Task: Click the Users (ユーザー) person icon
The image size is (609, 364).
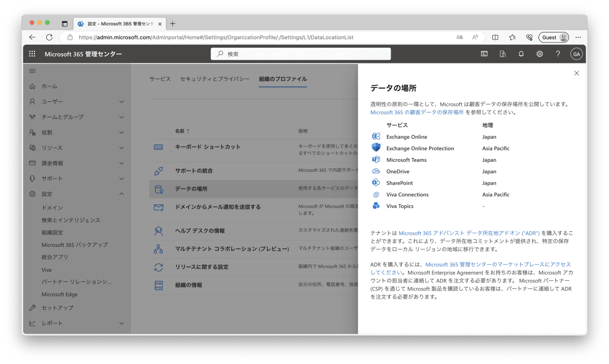Action: pos(32,101)
